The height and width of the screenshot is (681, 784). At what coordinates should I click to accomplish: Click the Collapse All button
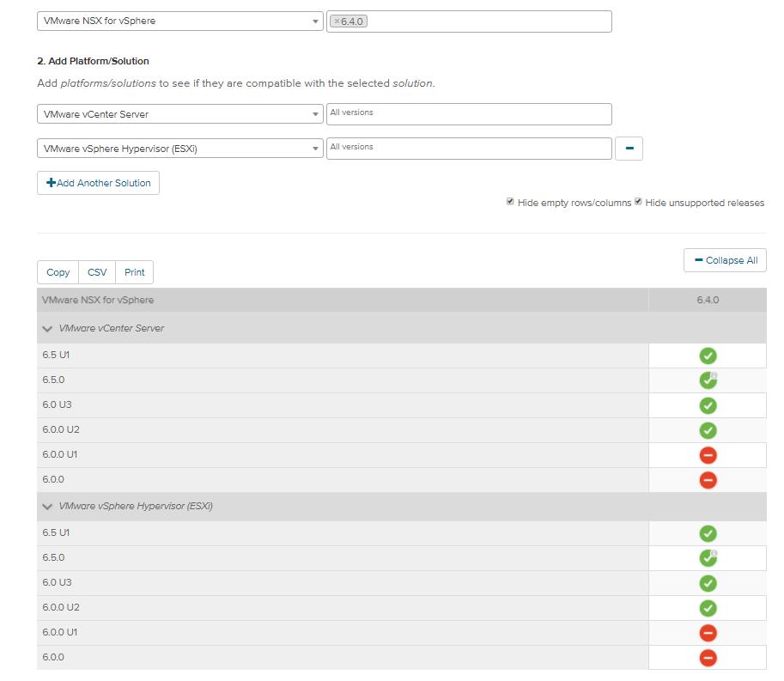tap(725, 260)
